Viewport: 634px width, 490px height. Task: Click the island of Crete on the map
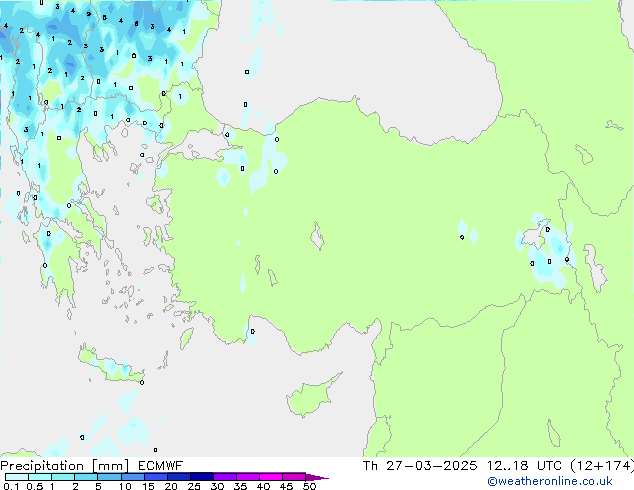[x=111, y=366]
